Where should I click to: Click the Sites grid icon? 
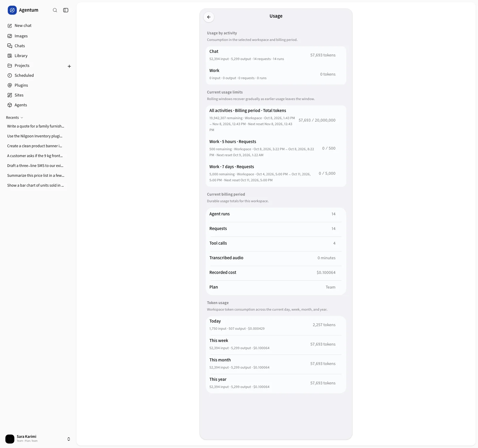10,95
